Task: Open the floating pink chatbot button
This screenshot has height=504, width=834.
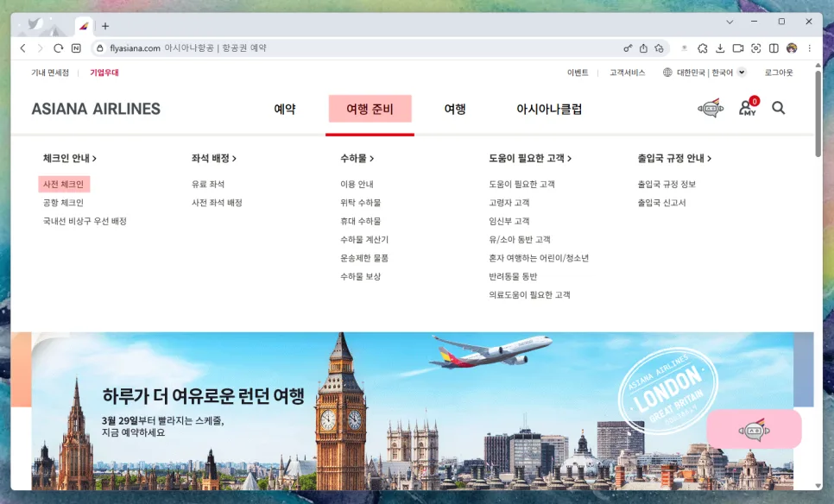Action: [x=755, y=429]
